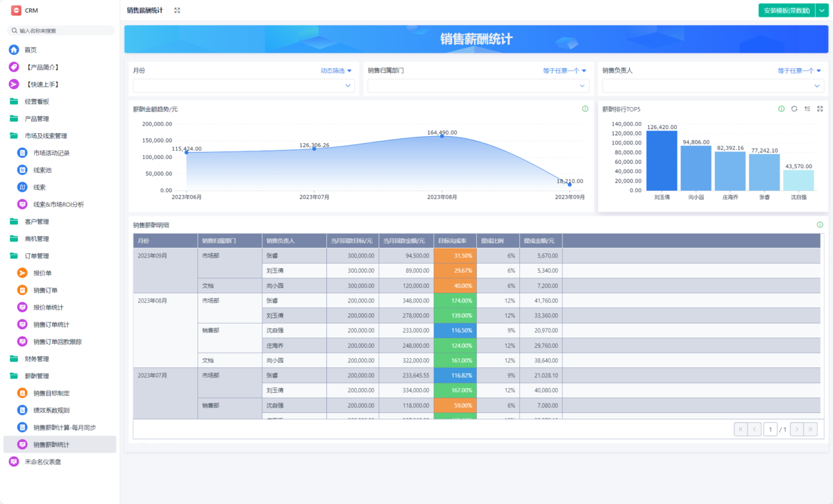The height and width of the screenshot is (504, 833).
Task: Click the 31.50% completion rate cell
Action: click(x=455, y=255)
